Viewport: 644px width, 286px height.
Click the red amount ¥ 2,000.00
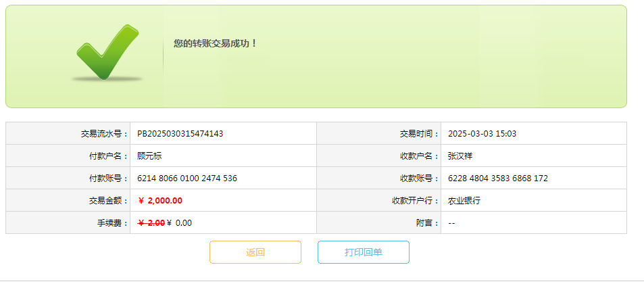coord(160,201)
